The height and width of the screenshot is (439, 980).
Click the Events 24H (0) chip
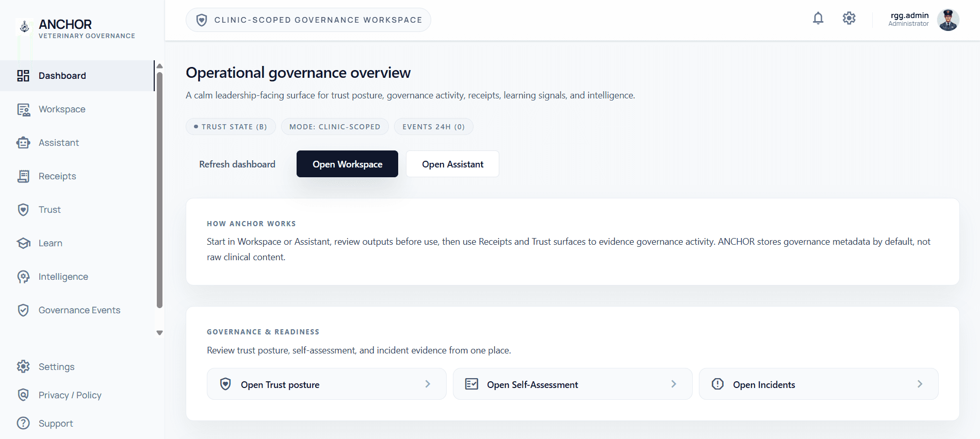pyautogui.click(x=434, y=127)
